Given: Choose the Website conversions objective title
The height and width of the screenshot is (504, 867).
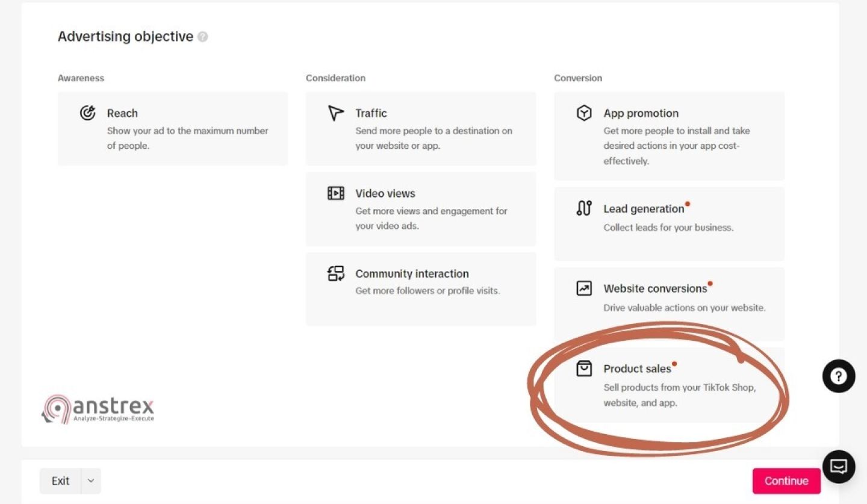Looking at the screenshot, I should pos(655,289).
